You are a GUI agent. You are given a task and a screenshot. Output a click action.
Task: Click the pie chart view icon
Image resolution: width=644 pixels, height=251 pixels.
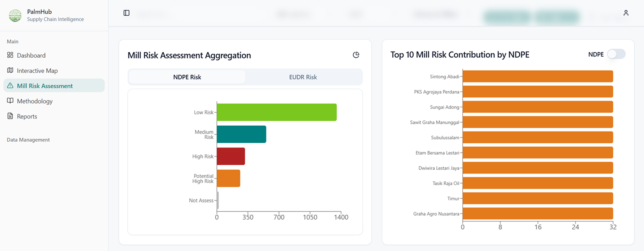tap(356, 55)
